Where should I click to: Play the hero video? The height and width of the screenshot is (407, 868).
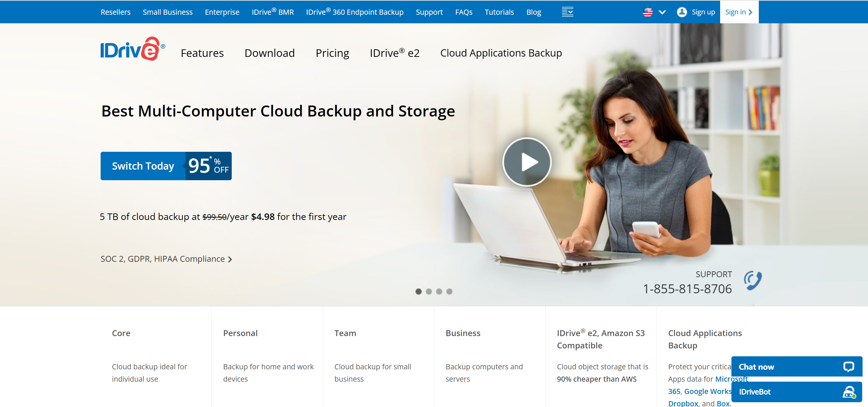(x=527, y=162)
